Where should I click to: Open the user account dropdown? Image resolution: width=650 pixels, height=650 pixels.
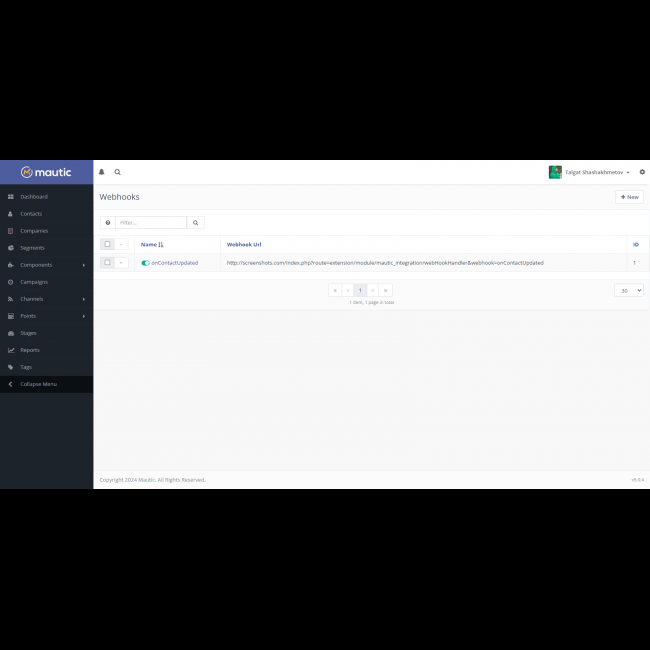coord(589,172)
